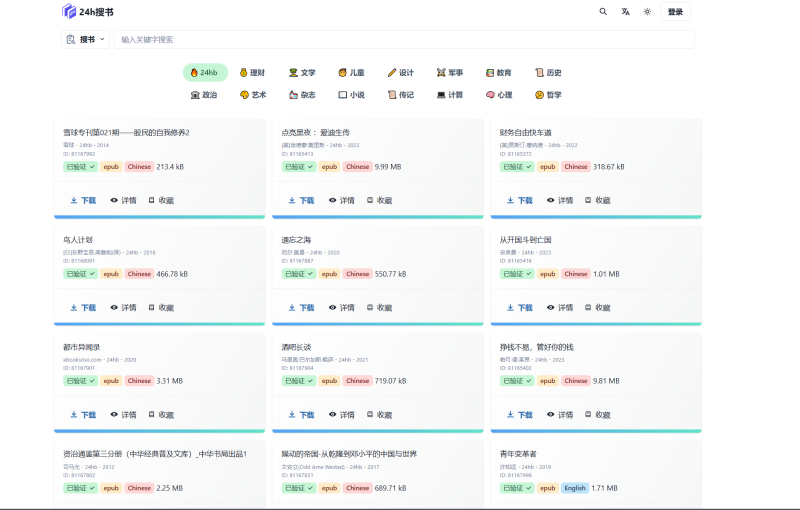
Task: Open book title 从开国斗到亡国
Action: pos(526,240)
